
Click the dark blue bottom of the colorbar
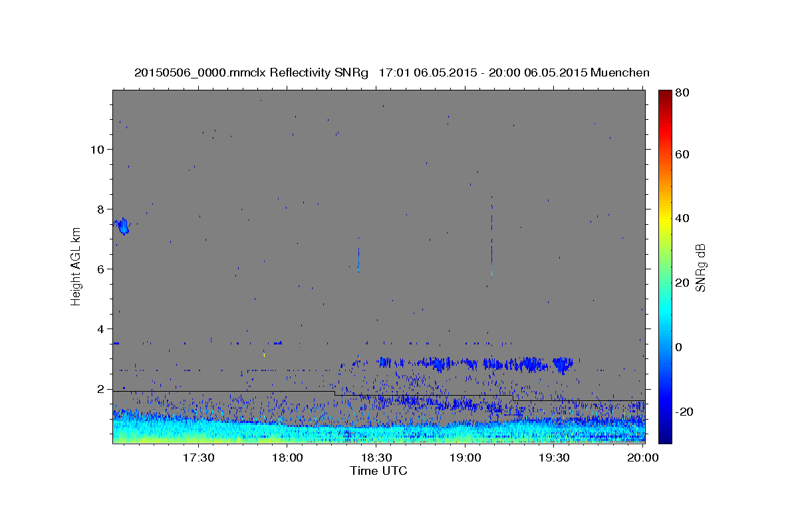tap(664, 436)
